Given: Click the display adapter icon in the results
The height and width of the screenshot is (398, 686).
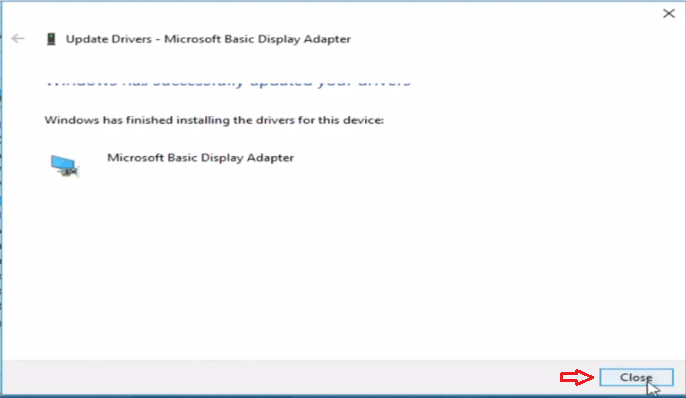Looking at the screenshot, I should pos(64,166).
